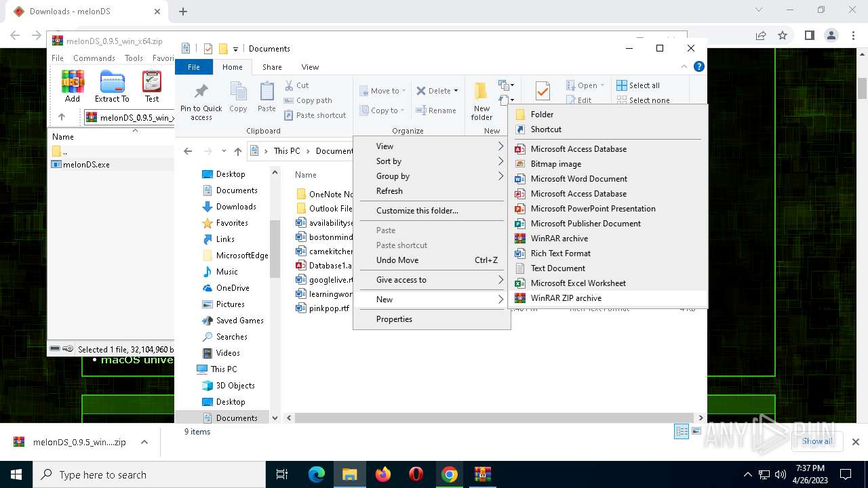Click Copy path in ribbon
868x488 pixels.
tap(308, 100)
